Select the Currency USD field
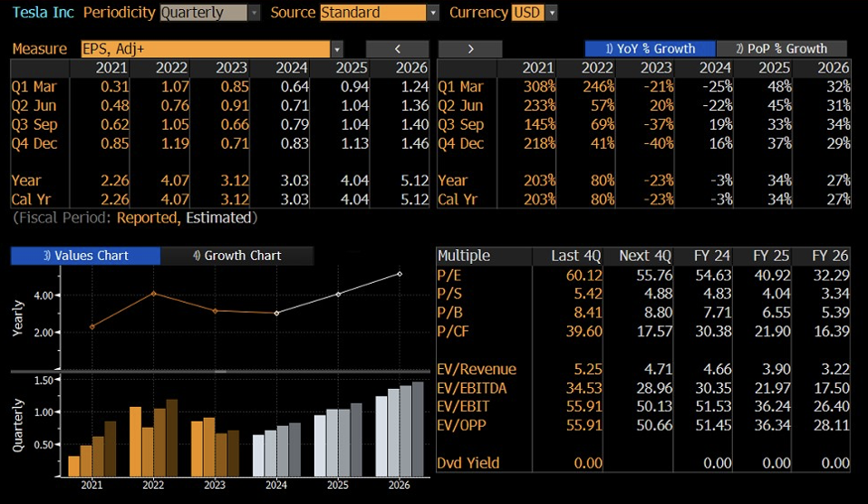Viewport: 868px width, 504px height. click(x=528, y=13)
